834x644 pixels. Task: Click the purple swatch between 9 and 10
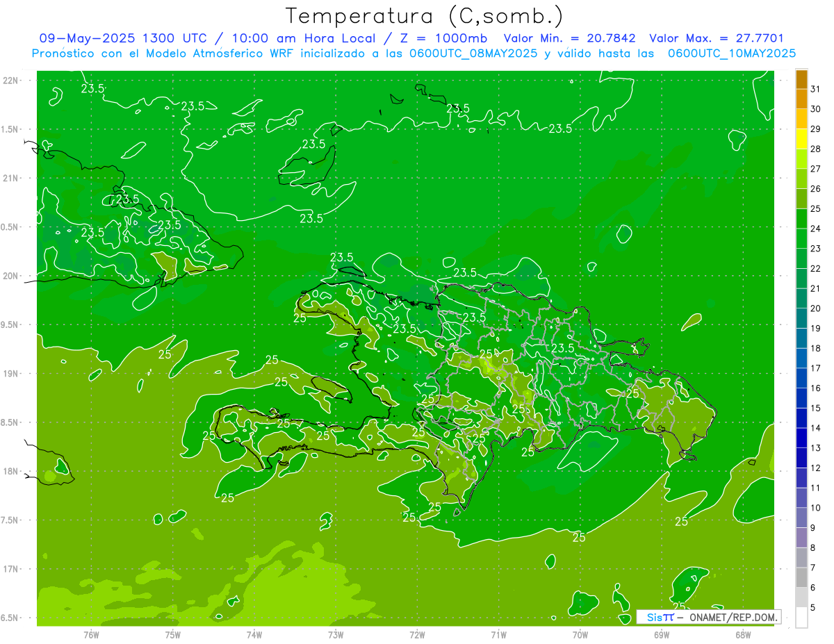pyautogui.click(x=801, y=518)
